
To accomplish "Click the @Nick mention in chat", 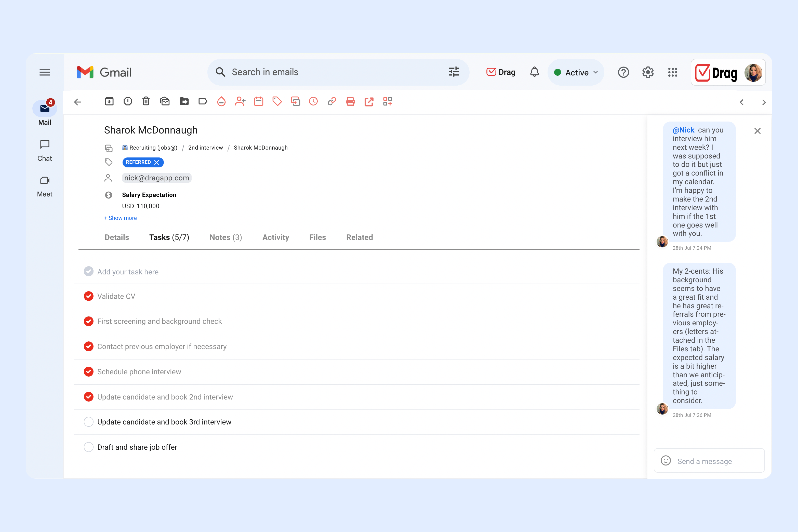I will coord(683,130).
